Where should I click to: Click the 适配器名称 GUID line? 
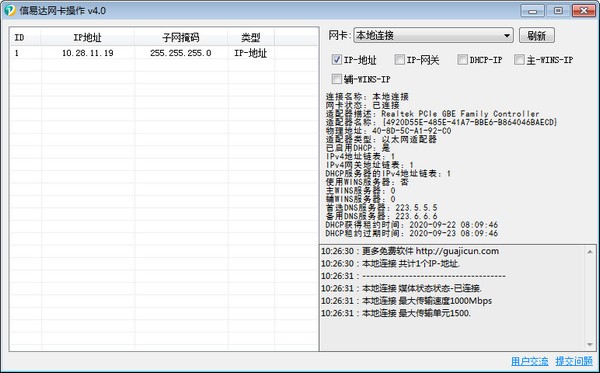pyautogui.click(x=442, y=122)
